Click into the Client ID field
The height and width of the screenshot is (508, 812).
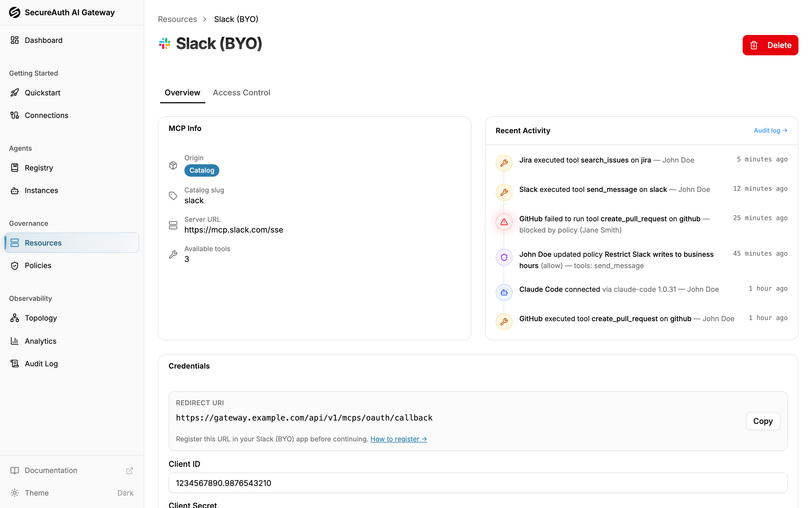(x=478, y=483)
